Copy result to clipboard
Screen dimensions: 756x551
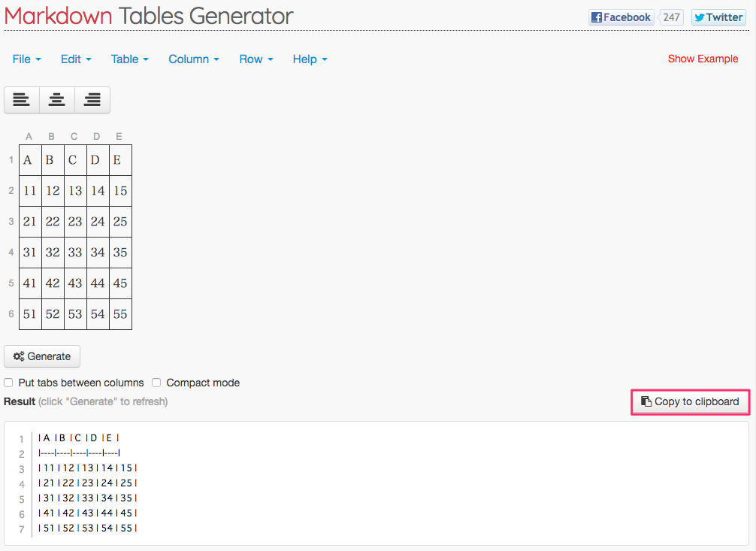[x=690, y=402]
